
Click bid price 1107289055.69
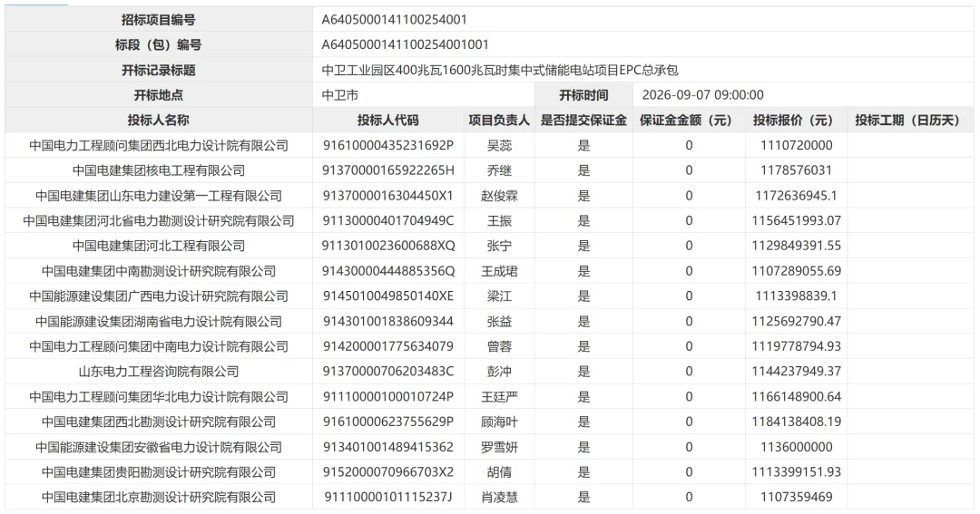[797, 271]
